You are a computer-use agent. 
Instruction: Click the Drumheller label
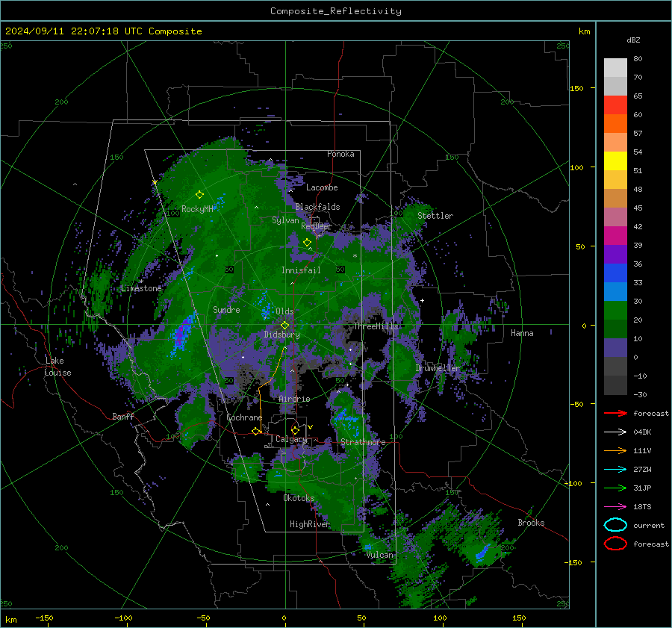point(438,368)
